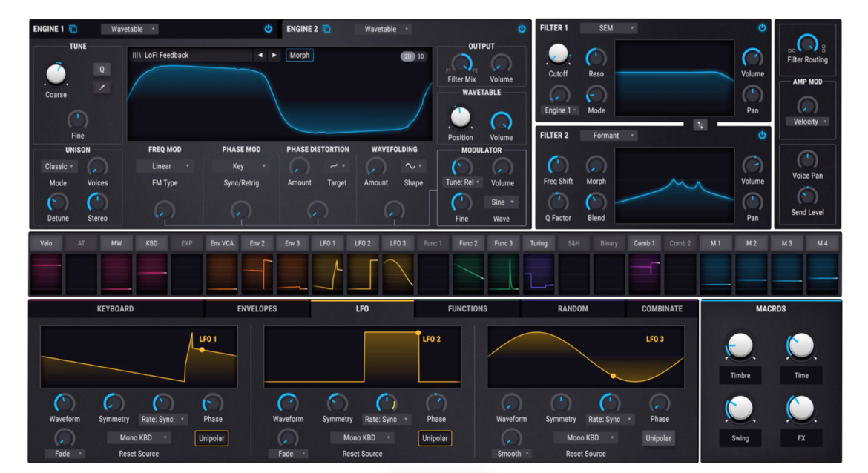
Task: Open the Linear FM Type dropdown
Action: coord(165,166)
